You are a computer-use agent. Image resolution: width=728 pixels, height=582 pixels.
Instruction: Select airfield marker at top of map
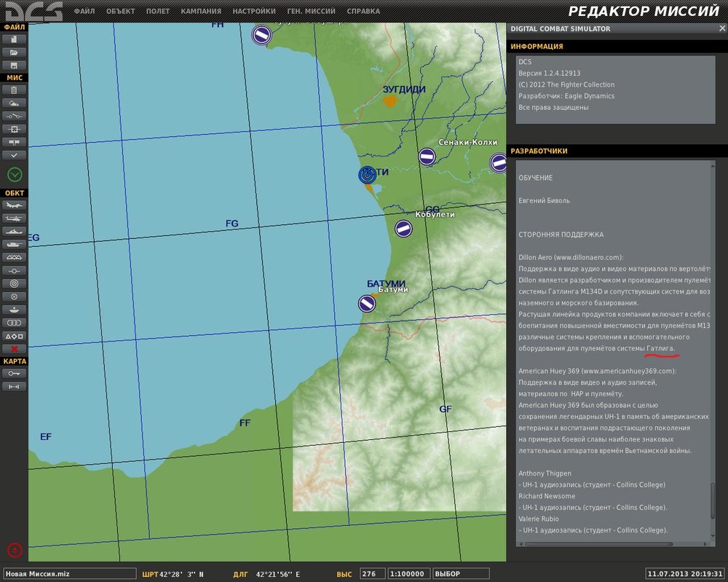[261, 35]
